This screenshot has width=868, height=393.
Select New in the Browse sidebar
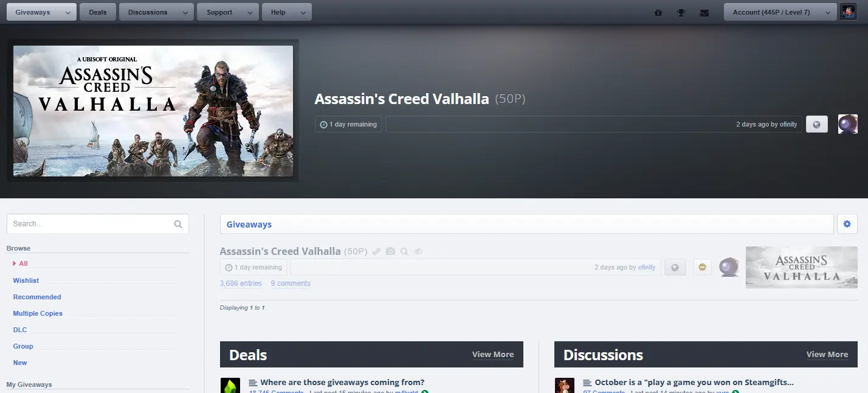20,363
